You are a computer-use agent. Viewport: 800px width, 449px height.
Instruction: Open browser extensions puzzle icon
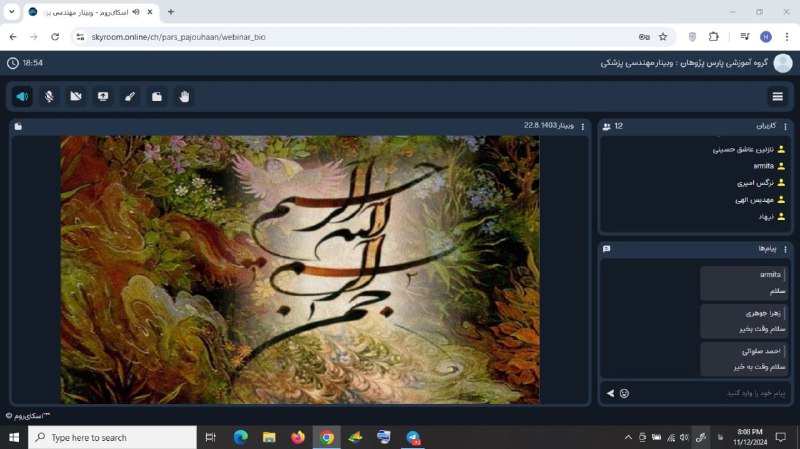(713, 36)
